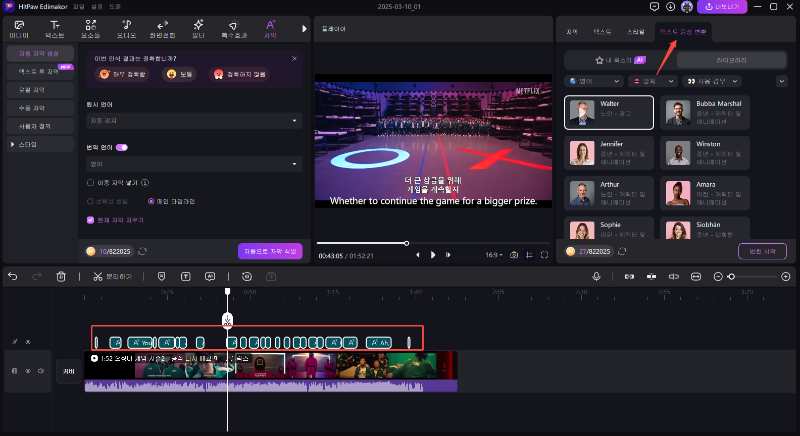Open the Audio panel with the music note icon
Viewport: 800px width, 436px height.
pos(126,29)
